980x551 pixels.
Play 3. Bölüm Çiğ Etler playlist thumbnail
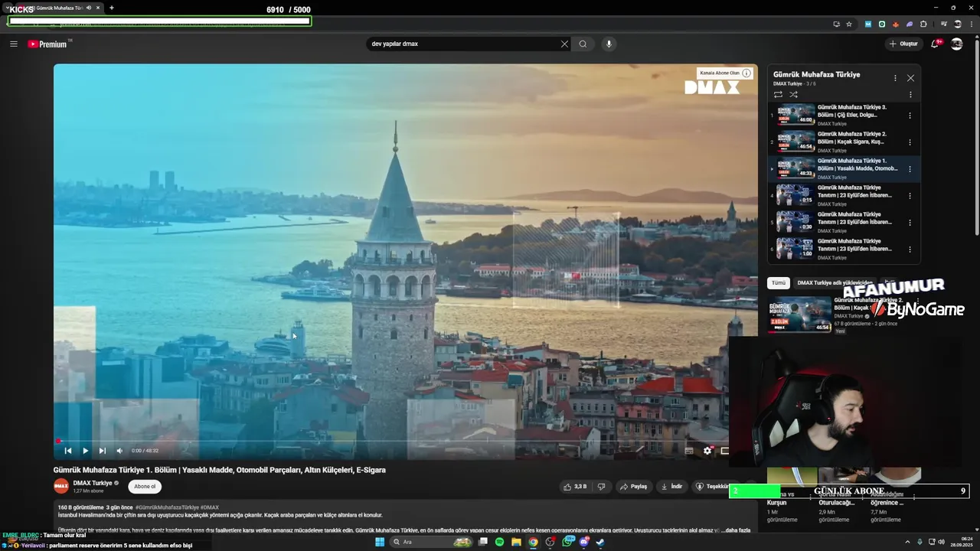(795, 115)
